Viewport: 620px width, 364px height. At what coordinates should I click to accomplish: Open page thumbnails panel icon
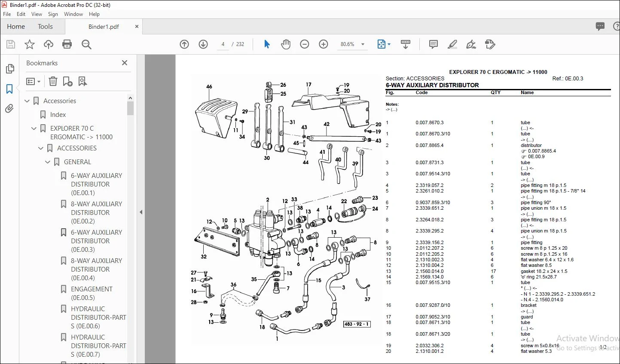(9, 69)
